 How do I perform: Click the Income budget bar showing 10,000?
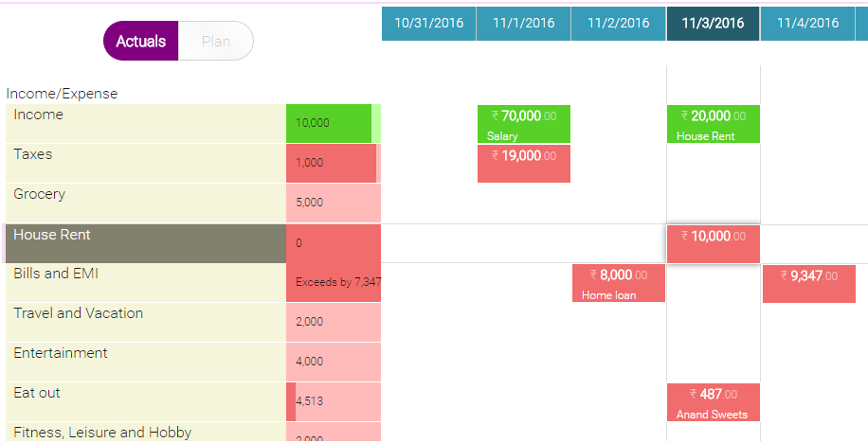point(333,123)
